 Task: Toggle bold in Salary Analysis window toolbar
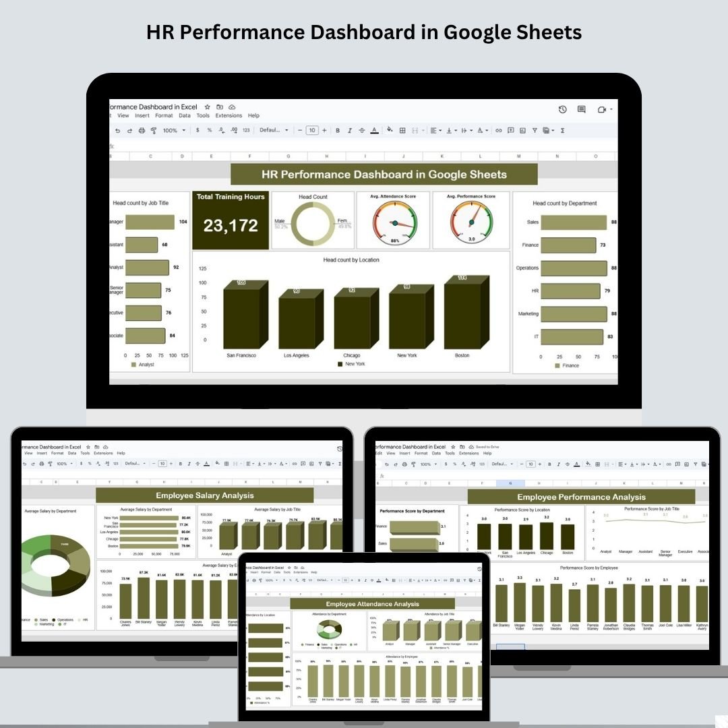[180, 464]
